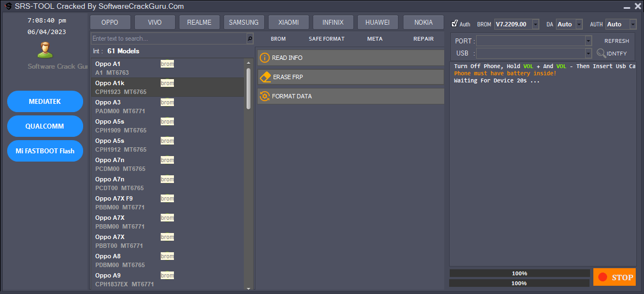This screenshot has width=644, height=294.
Task: Click the search magnifier icon
Action: (250, 38)
